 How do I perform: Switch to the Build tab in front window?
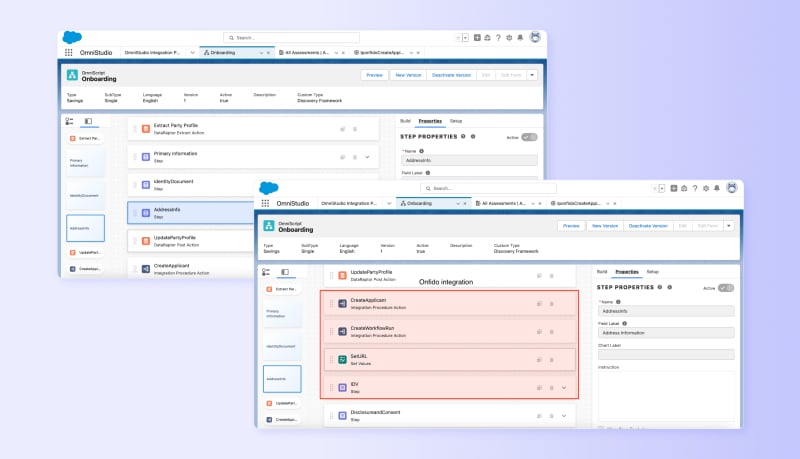602,272
